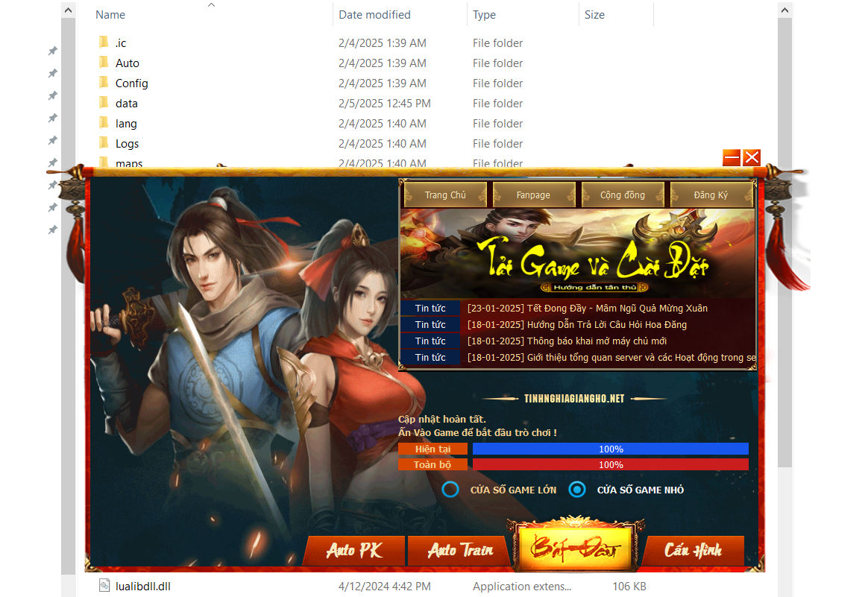Select the 'Config' folder name
Image resolution: width=868 pixels, height=597 pixels.
pyautogui.click(x=132, y=83)
